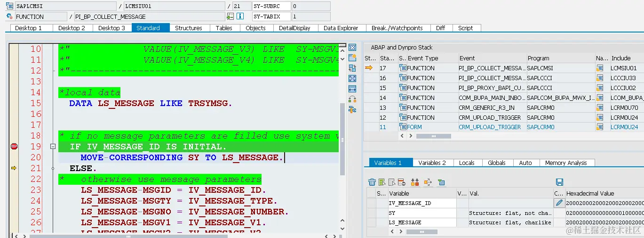Click the orange arrow export icon in Variables toolbar
Screen dimensions: 644x238
coord(428,182)
